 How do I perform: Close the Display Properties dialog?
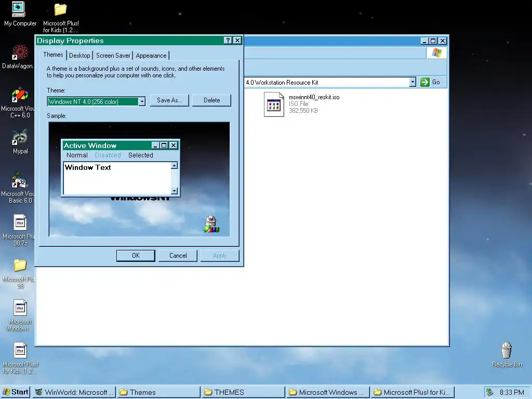[x=237, y=41]
